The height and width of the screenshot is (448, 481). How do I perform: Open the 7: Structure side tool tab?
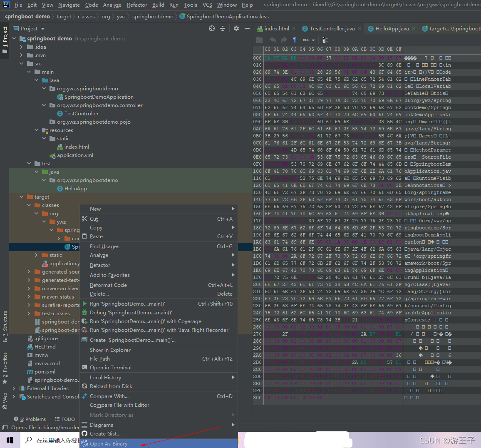[5, 326]
